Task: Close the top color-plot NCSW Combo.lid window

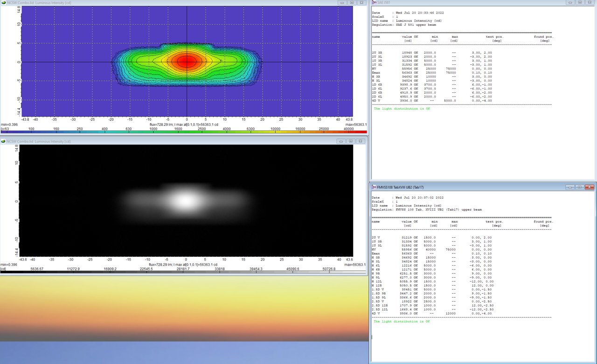Action: coord(362,2)
